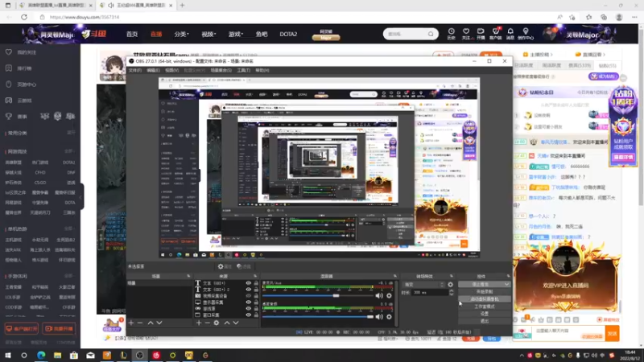Add a new scene with plus icon
This screenshot has width=644, height=362.
pos(131,323)
